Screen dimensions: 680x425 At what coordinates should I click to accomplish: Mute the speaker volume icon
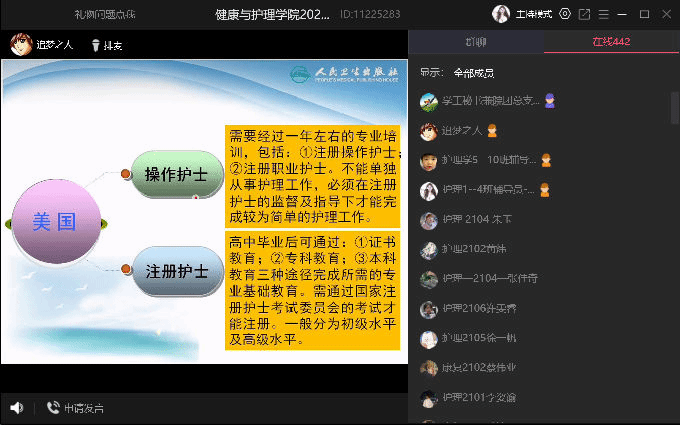(x=16, y=408)
